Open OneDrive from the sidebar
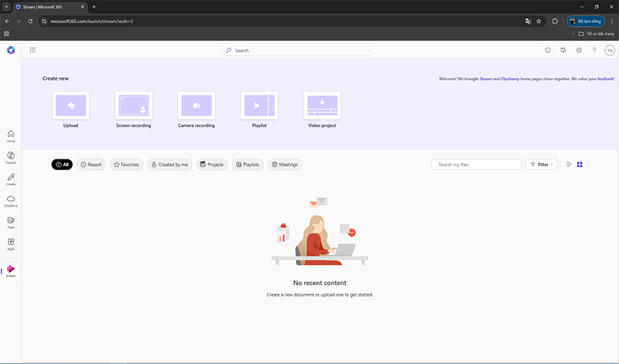 pos(11,201)
